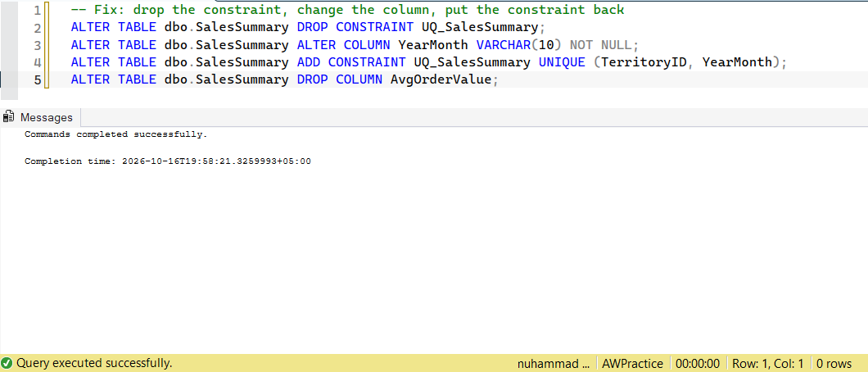Viewport: 868px width, 372px height.
Task: Open the Messages tab
Action: [40, 117]
